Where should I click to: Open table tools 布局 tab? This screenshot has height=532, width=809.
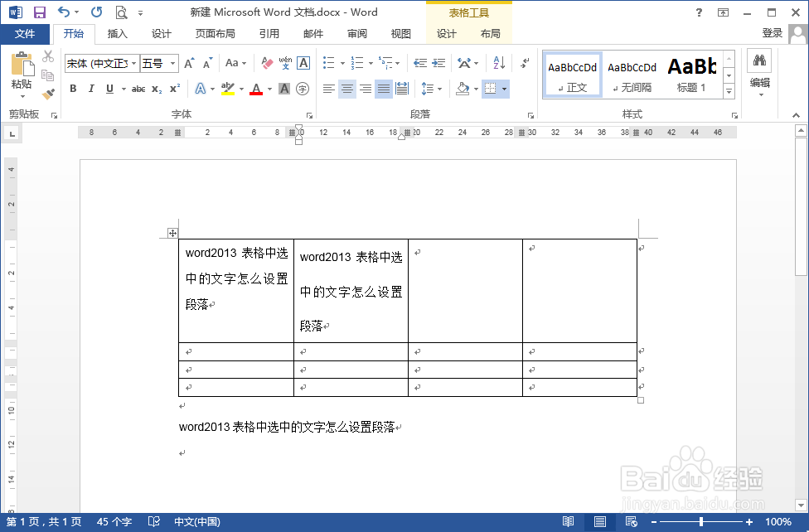click(490, 34)
